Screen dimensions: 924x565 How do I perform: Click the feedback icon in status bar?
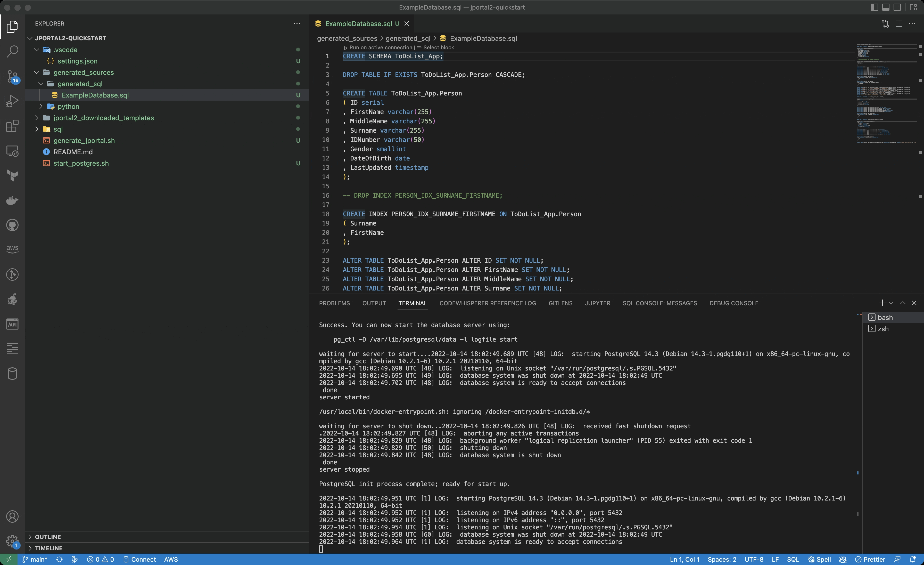(897, 559)
